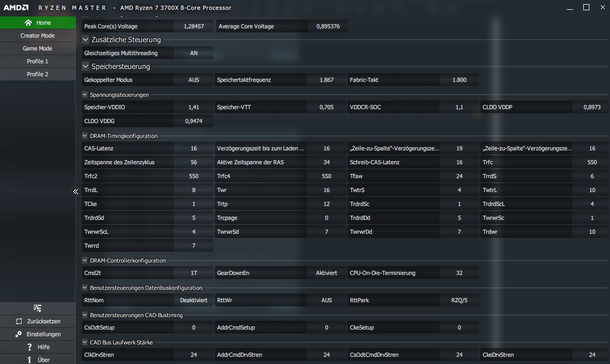Collapse Speichersteuerung section
The image size is (610, 364).
[x=85, y=66]
